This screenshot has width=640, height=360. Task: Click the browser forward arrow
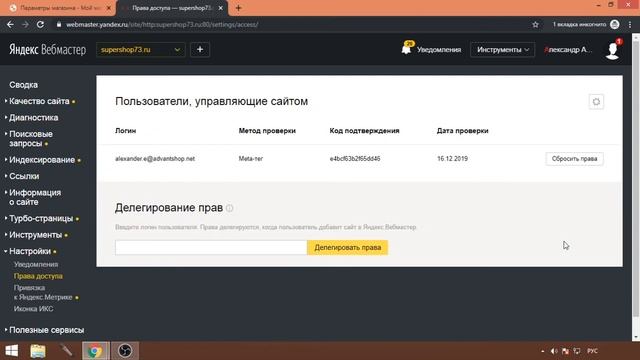click(25, 24)
